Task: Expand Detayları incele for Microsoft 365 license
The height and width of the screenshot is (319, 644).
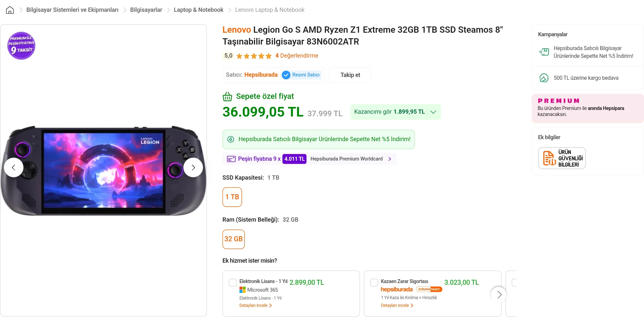Action: pos(256,305)
